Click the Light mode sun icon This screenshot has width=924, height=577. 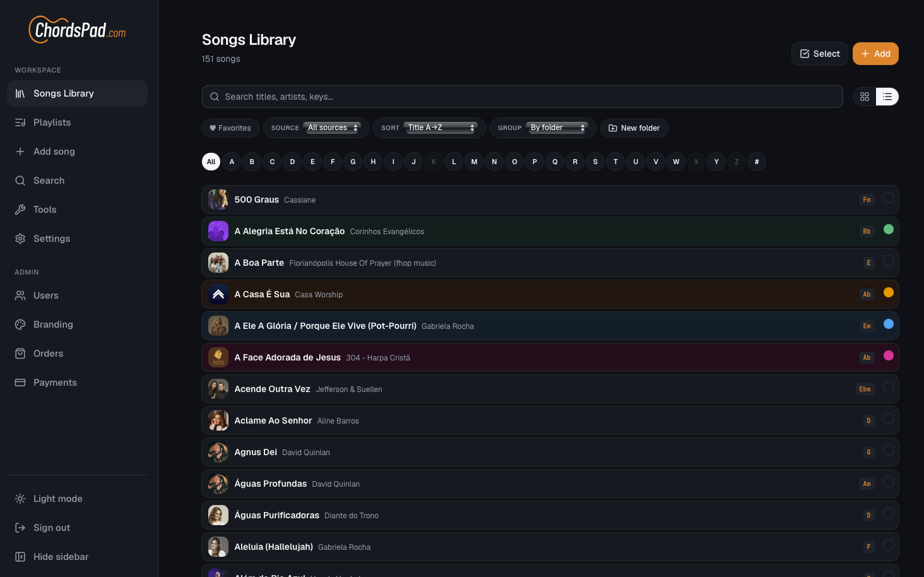click(20, 499)
